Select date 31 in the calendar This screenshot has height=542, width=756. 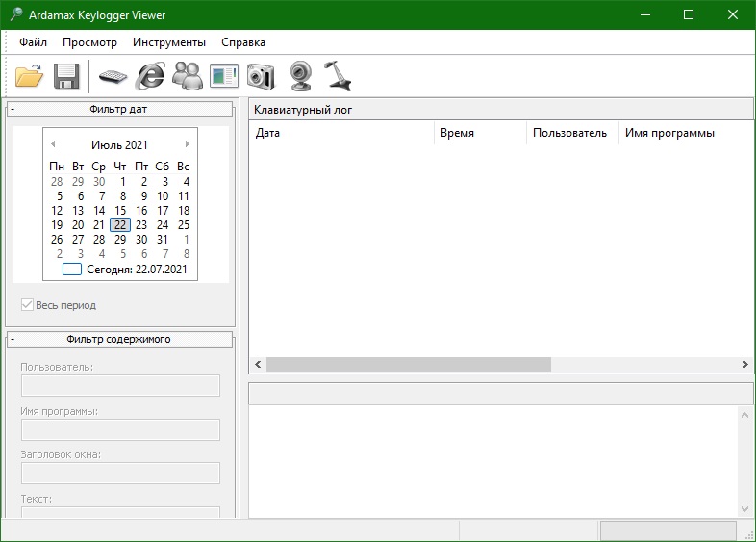pos(163,240)
